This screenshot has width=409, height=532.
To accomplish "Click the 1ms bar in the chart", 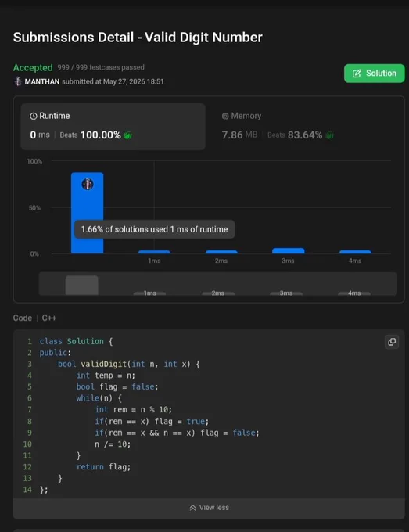I will point(154,252).
